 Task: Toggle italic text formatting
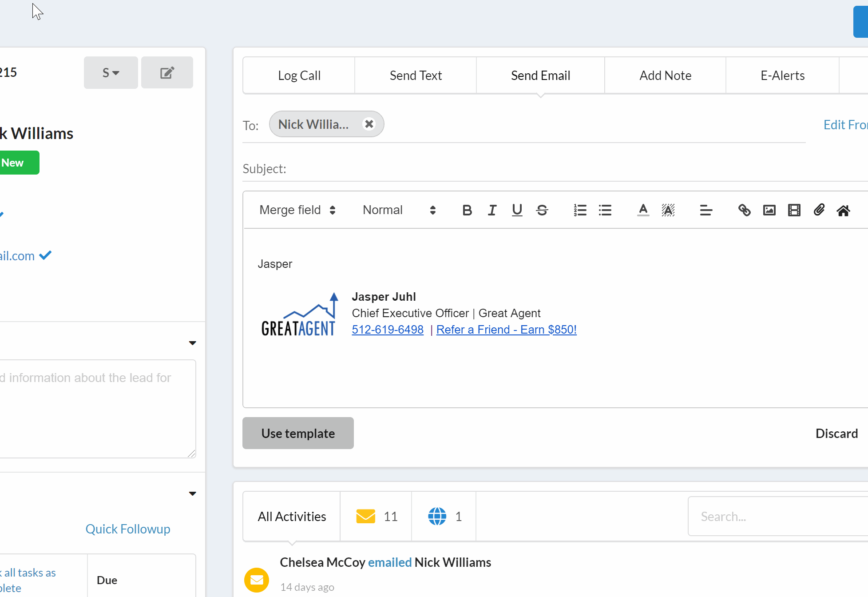492,210
